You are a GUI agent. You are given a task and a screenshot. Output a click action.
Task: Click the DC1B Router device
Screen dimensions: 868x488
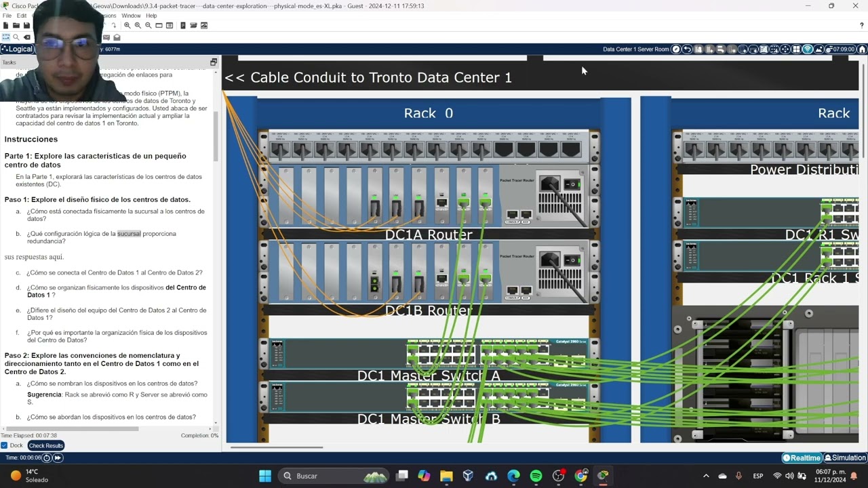pyautogui.click(x=429, y=272)
